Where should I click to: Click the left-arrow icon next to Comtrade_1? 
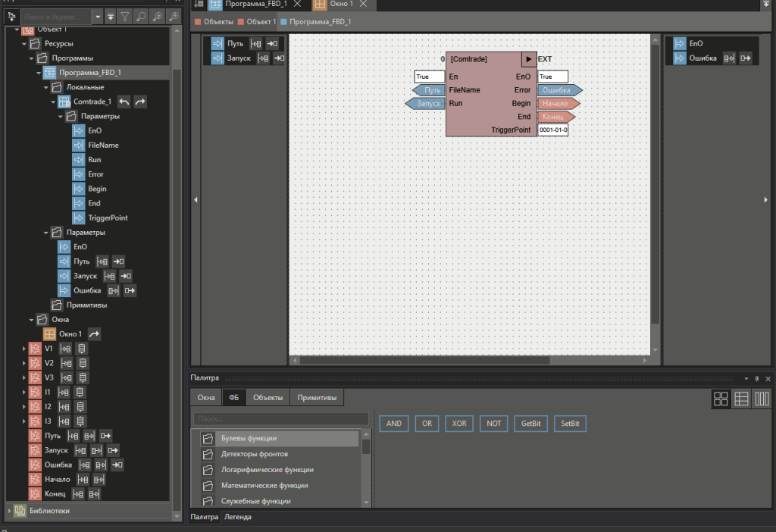124,102
